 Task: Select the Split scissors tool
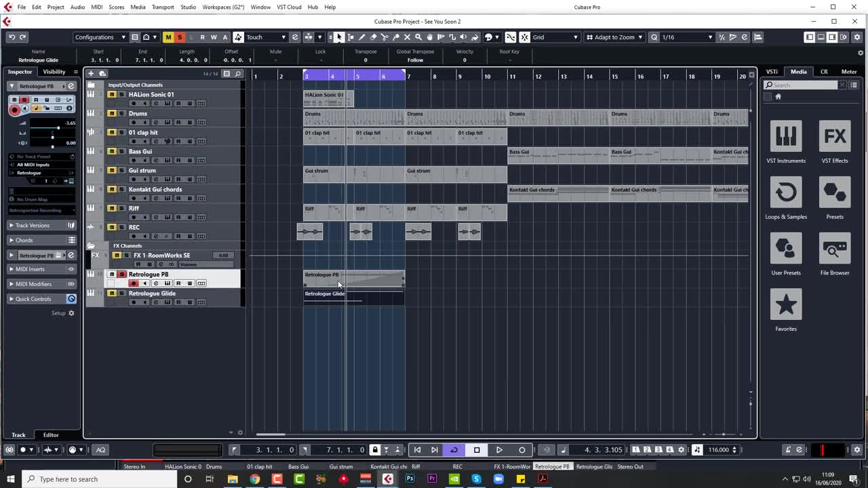(384, 37)
